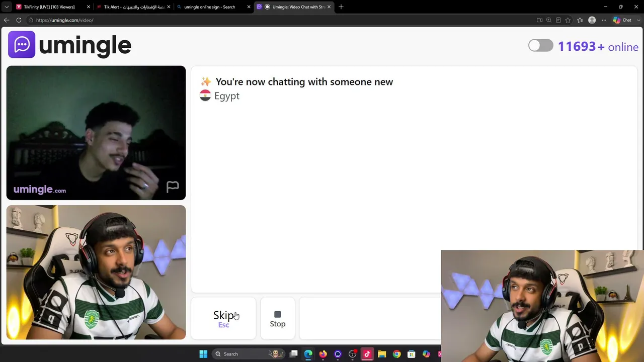Image resolution: width=644 pixels, height=362 pixels.
Task: Click the "You're now chatting with someone new" message
Action: [x=304, y=82]
